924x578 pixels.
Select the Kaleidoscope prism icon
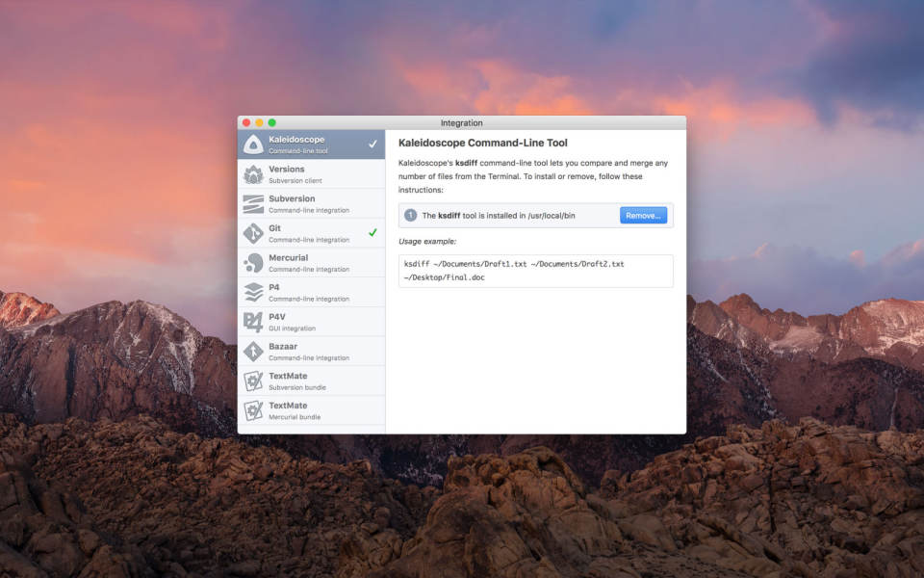click(253, 144)
